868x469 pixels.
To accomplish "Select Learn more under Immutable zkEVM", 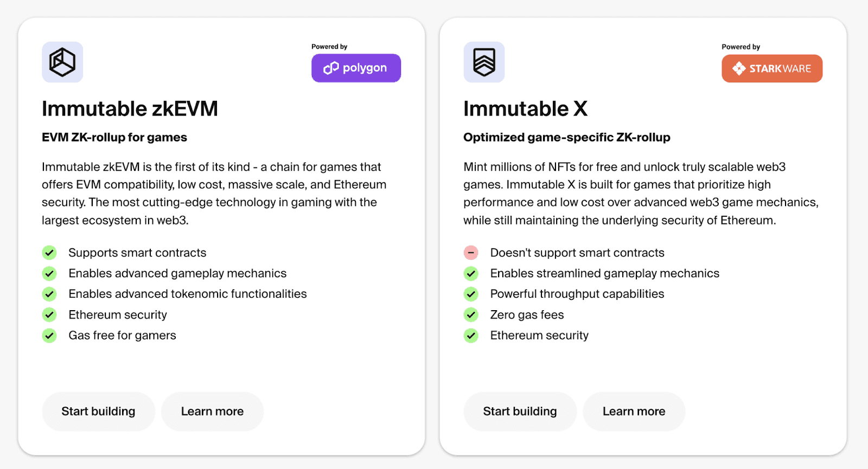I will point(212,411).
